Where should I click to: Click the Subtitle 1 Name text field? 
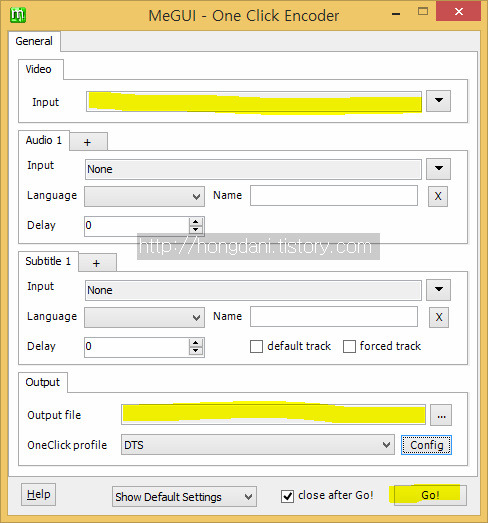click(x=334, y=317)
